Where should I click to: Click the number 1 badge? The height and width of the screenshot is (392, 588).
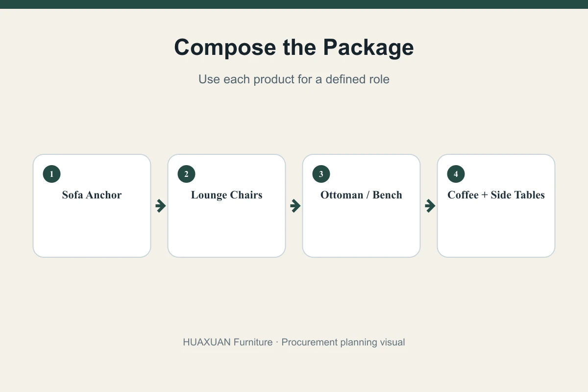click(x=51, y=174)
